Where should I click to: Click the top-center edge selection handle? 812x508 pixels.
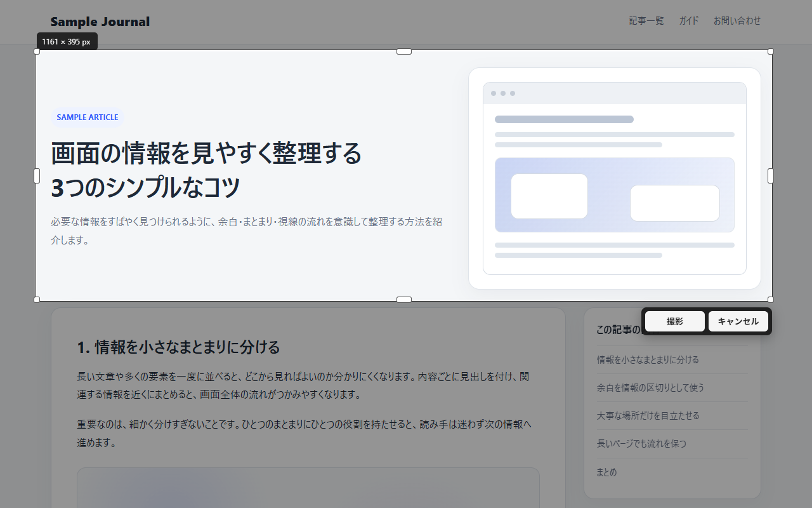pyautogui.click(x=404, y=51)
